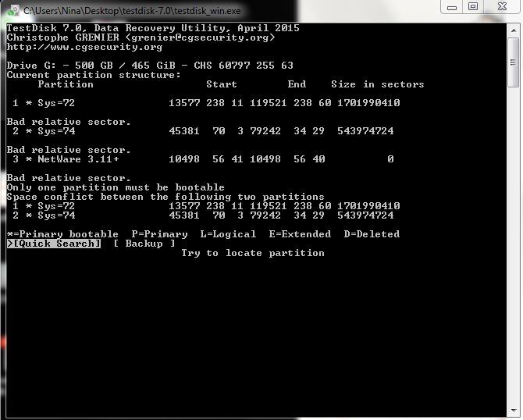Click 'Space conflict between the following' message
The height and width of the screenshot is (420, 523).
[165, 197]
